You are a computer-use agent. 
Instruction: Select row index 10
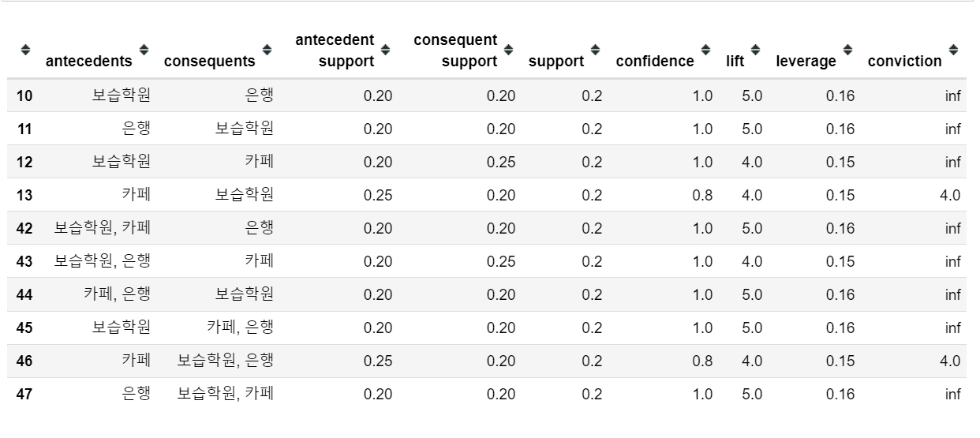(24, 95)
